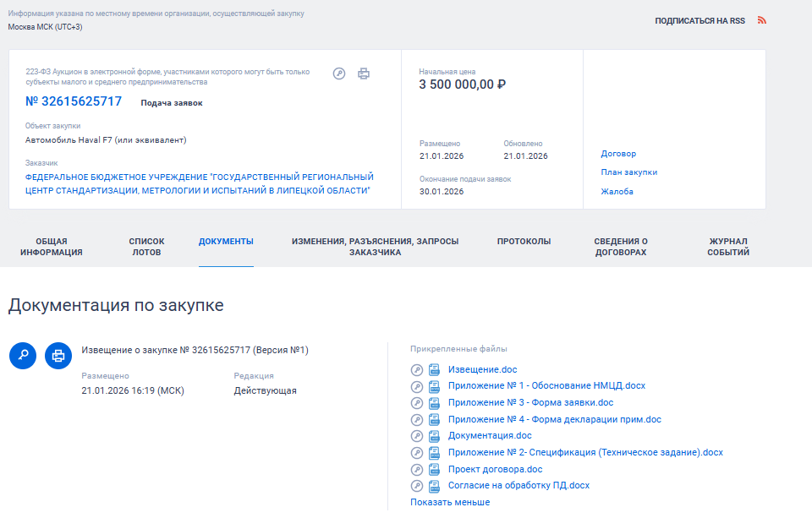Open the Общая информация tab
The image size is (812, 529).
click(52, 247)
